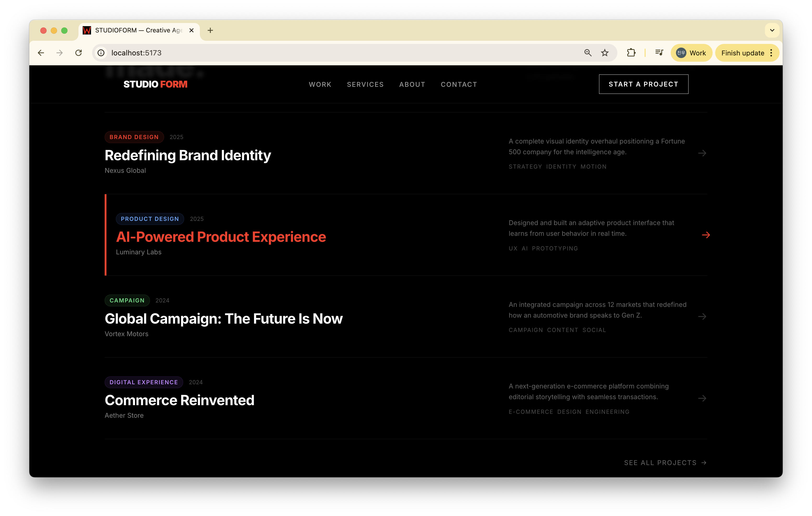Click the red arrow beside AI-Powered Product Experience
This screenshot has width=812, height=516.
pos(706,235)
